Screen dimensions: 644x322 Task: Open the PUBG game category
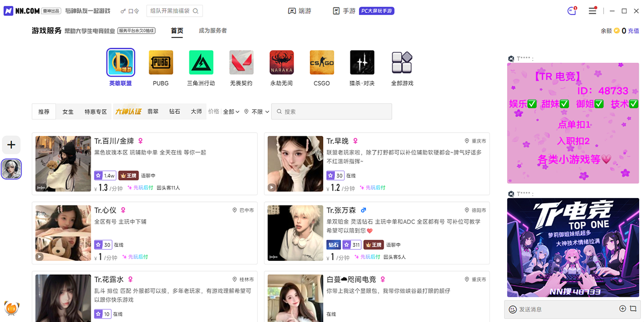point(160,62)
